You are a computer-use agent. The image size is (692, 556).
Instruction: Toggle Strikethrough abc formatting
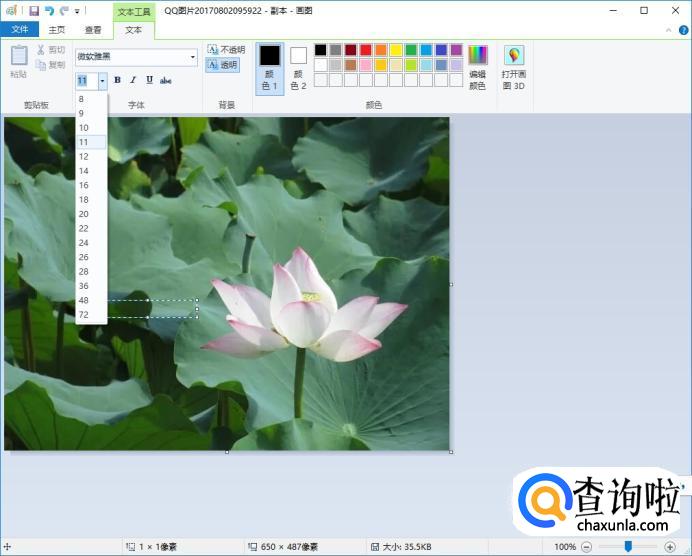point(165,80)
